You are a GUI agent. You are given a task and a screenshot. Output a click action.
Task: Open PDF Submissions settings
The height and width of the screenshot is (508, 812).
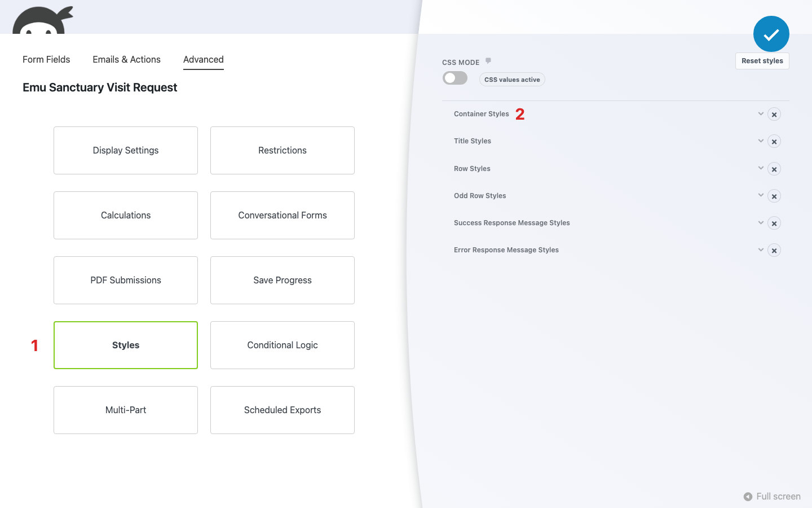click(126, 280)
